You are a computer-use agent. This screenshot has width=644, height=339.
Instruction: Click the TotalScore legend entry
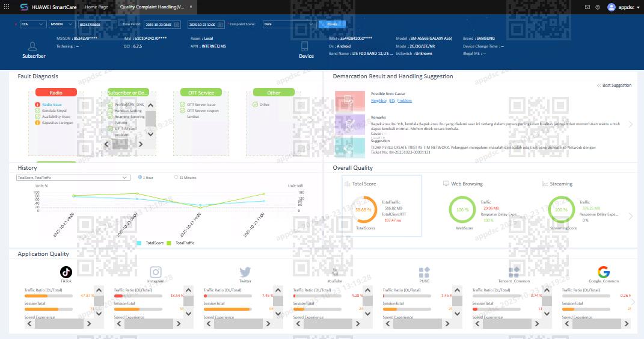pos(150,243)
